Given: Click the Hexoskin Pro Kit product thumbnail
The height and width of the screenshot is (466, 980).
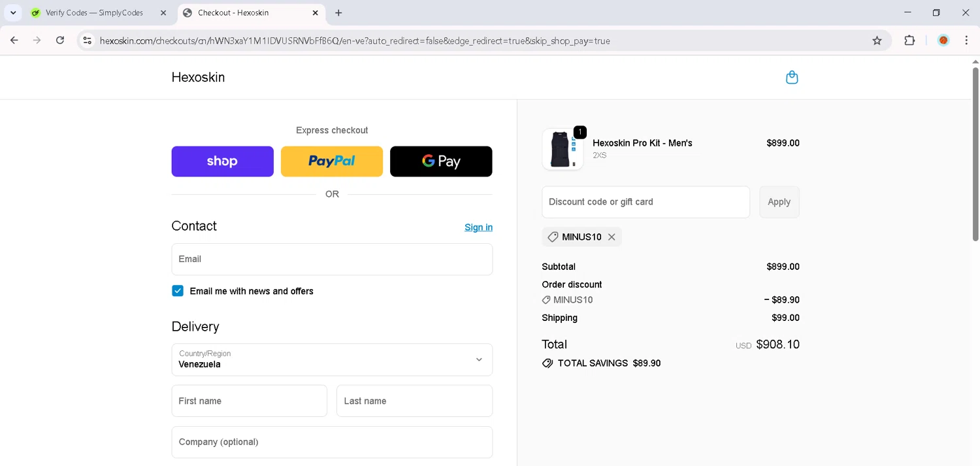Looking at the screenshot, I should [x=563, y=149].
